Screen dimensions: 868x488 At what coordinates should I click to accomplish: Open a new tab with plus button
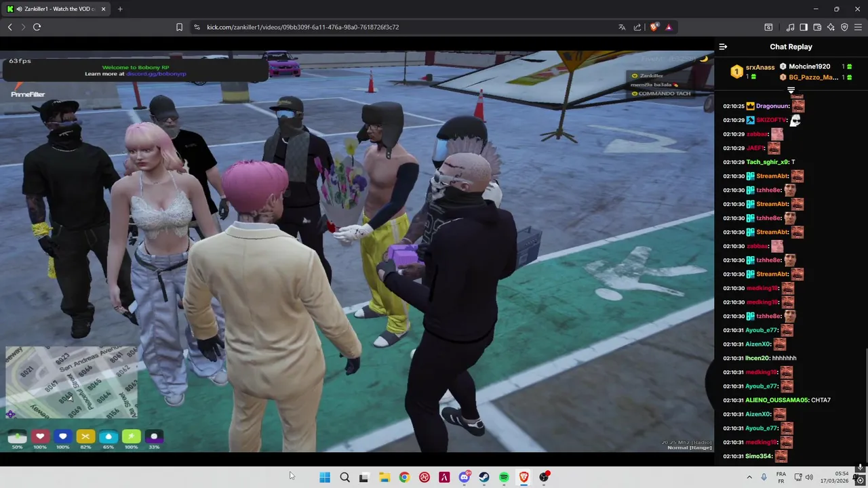120,9
